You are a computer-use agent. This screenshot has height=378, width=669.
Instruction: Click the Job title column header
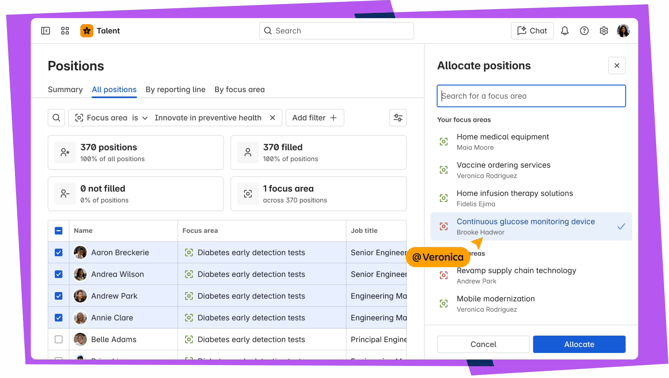[364, 231]
